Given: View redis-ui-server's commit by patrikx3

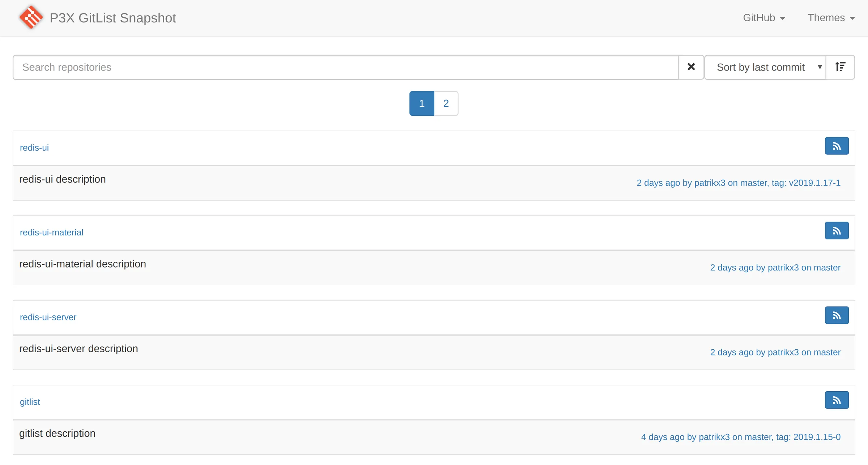Looking at the screenshot, I should [x=775, y=352].
